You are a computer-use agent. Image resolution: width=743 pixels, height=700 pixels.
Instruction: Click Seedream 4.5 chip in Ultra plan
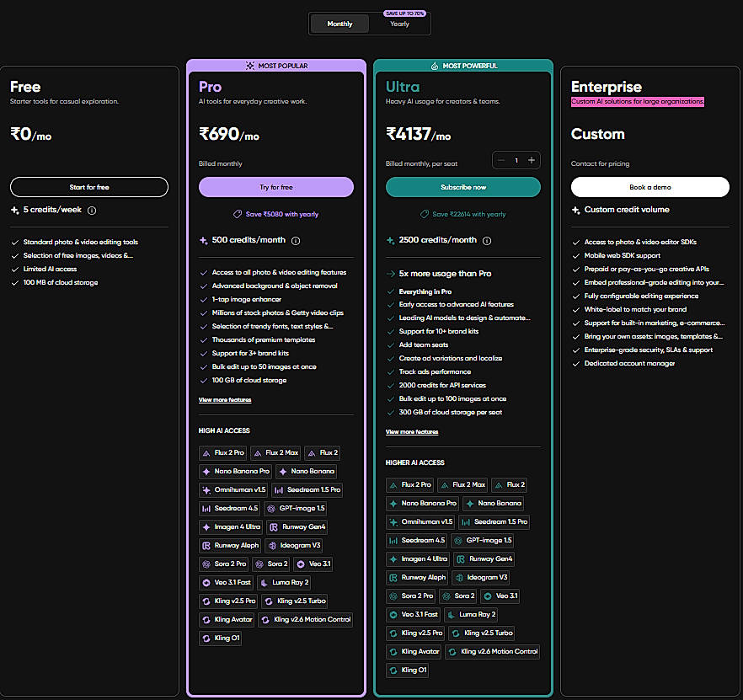(416, 540)
